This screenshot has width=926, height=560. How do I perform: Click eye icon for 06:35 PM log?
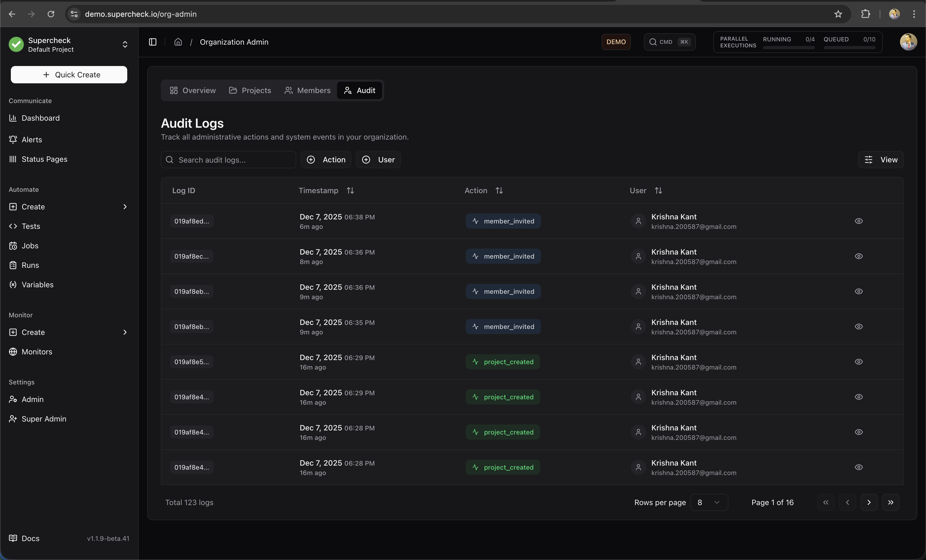(858, 327)
